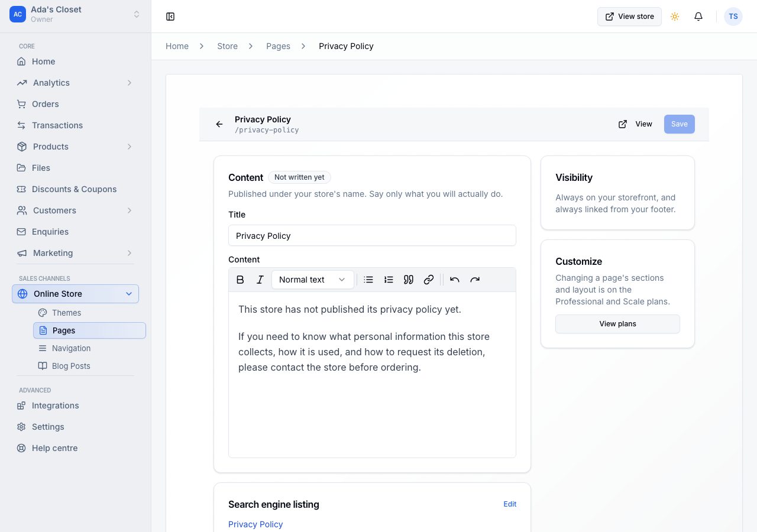Screen dimensions: 757x532
Task: Click the Customize card heading
Action: coord(579,261)
